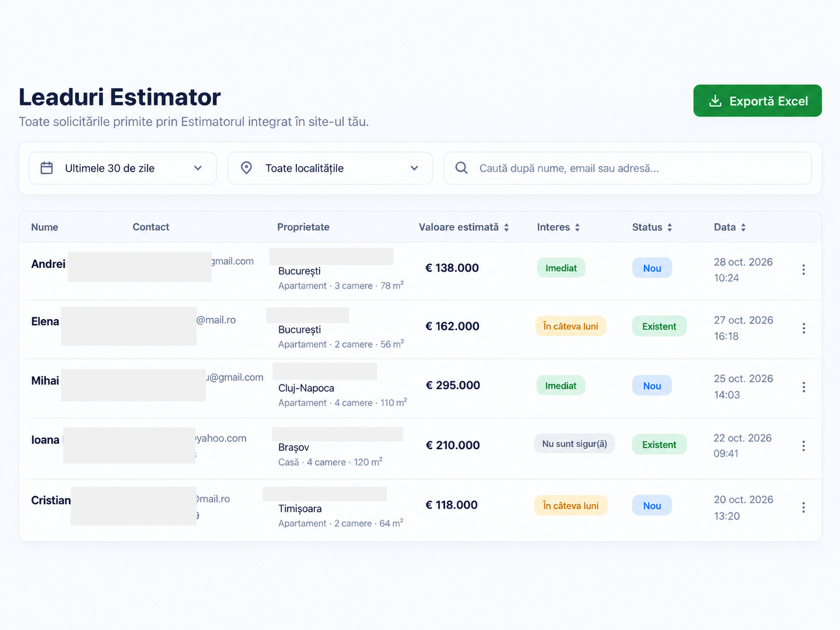Open the three-dot menu for Elena
The height and width of the screenshot is (630, 840).
click(803, 328)
